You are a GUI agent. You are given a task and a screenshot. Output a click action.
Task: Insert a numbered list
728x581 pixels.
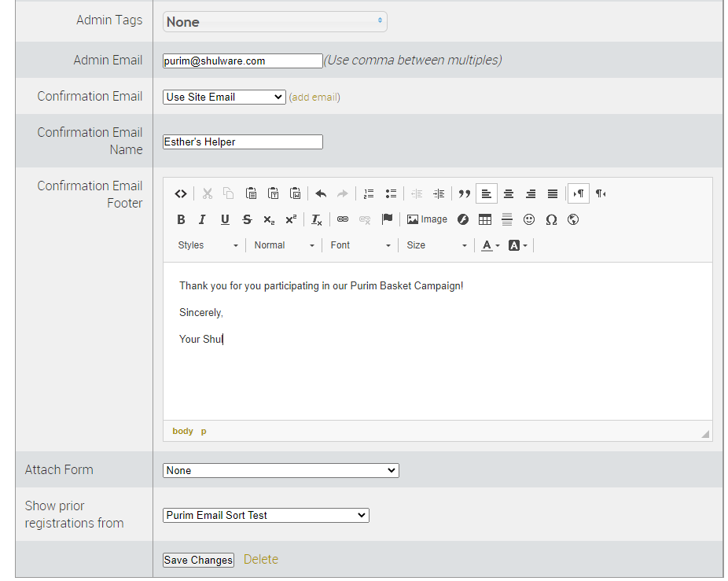click(x=369, y=193)
